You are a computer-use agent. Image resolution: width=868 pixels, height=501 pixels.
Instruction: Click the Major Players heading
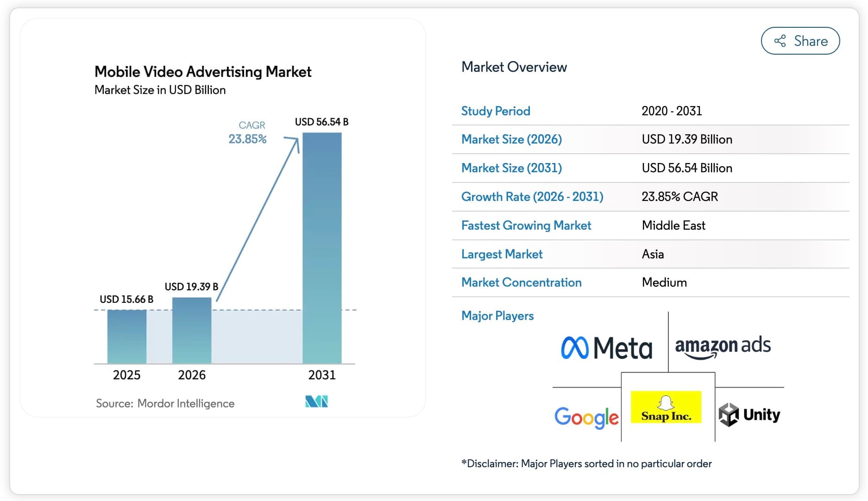pos(497,316)
